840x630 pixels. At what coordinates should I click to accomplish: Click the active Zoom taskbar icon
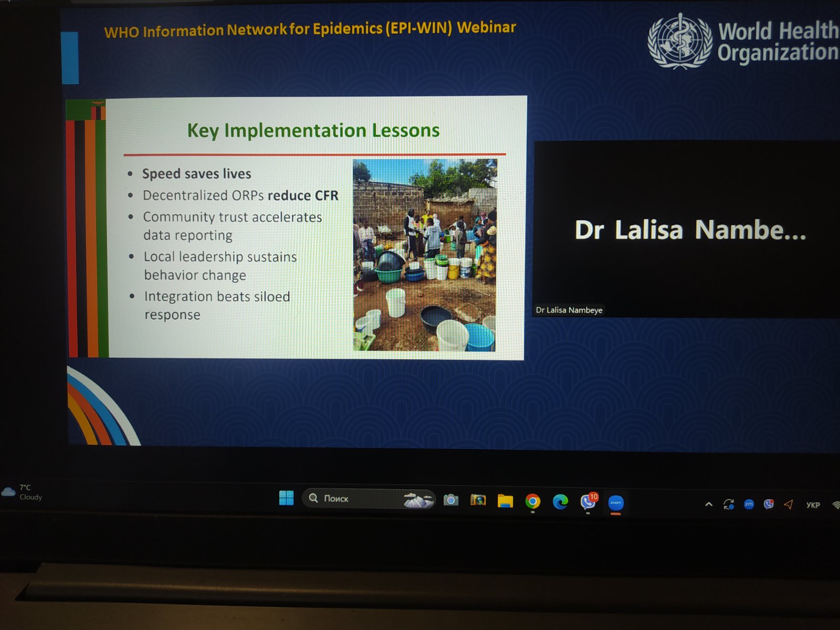pos(616,503)
